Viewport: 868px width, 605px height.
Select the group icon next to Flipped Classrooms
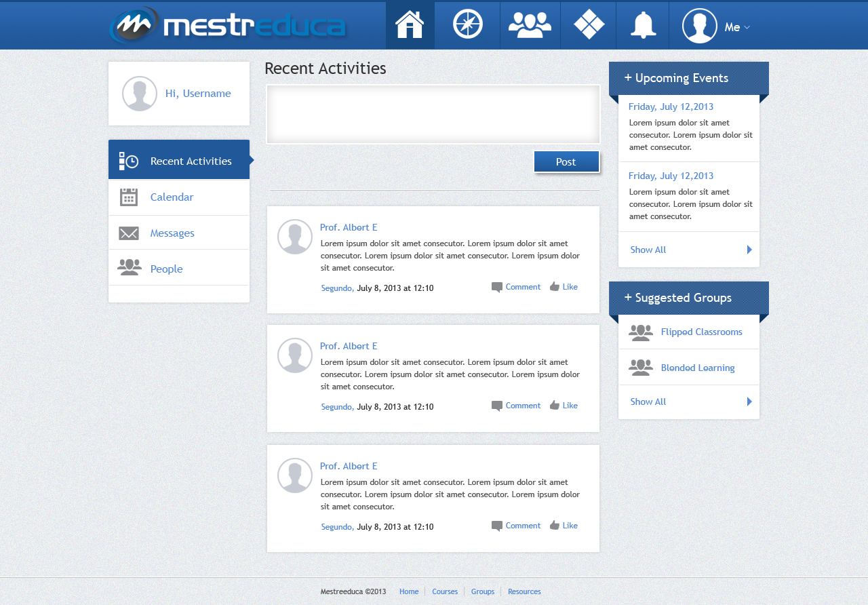tap(640, 332)
